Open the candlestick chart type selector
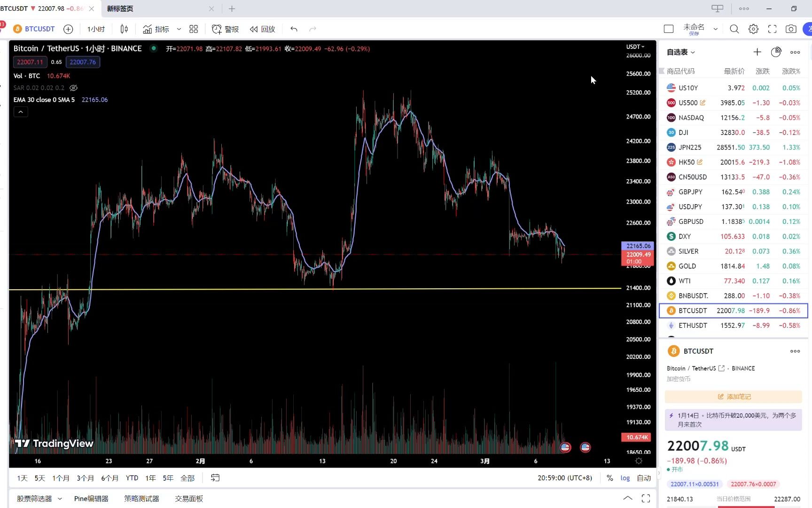This screenshot has width=812, height=508. click(124, 29)
